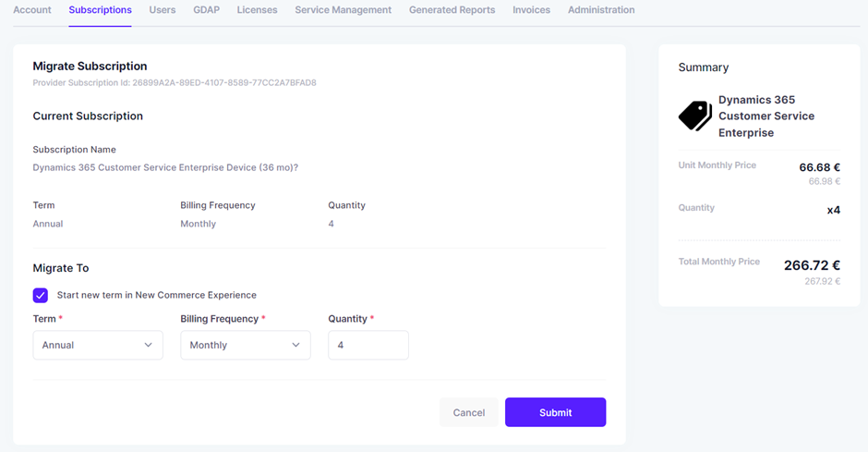
Task: Click the Annual value under current Term
Action: pyautogui.click(x=48, y=224)
